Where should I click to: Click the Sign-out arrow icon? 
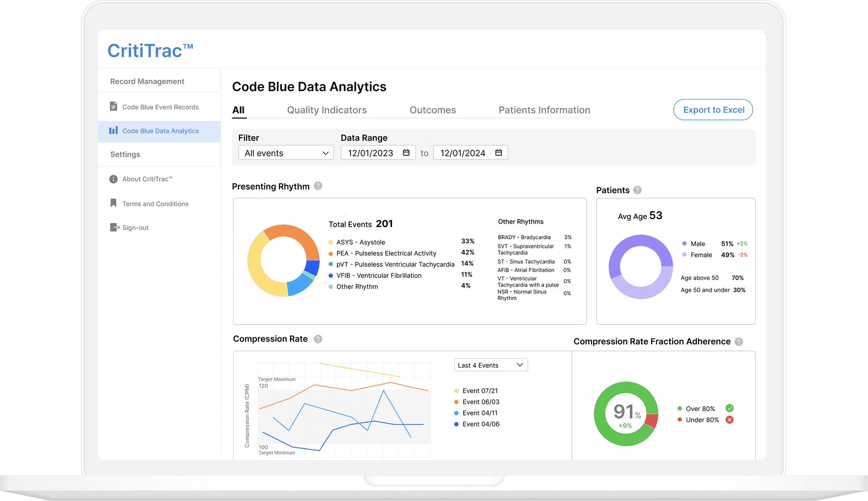(x=115, y=227)
